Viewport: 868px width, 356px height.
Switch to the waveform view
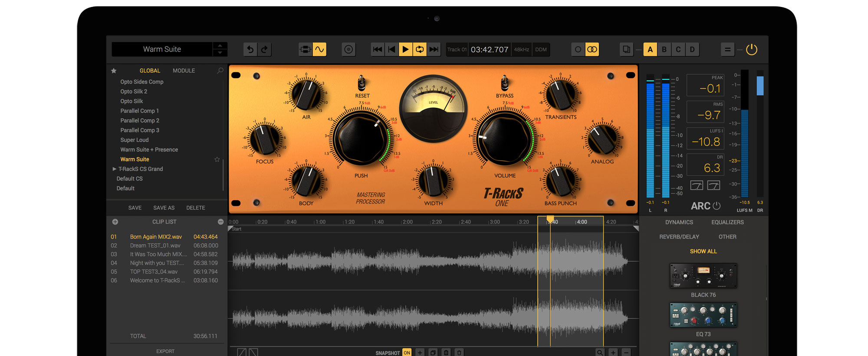[x=319, y=49]
